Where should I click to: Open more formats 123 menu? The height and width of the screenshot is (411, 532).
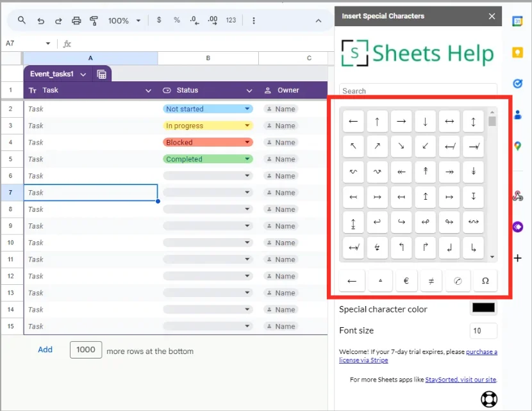[x=231, y=20]
